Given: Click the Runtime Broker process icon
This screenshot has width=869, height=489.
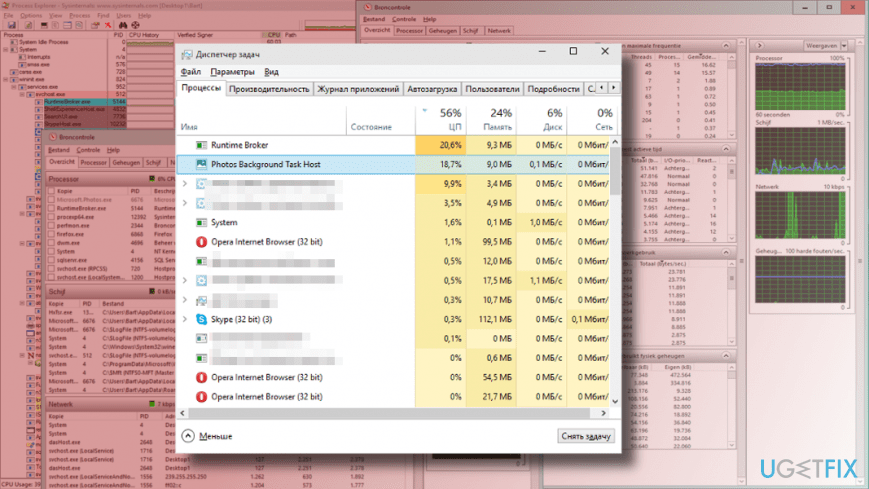Looking at the screenshot, I should pos(201,145).
